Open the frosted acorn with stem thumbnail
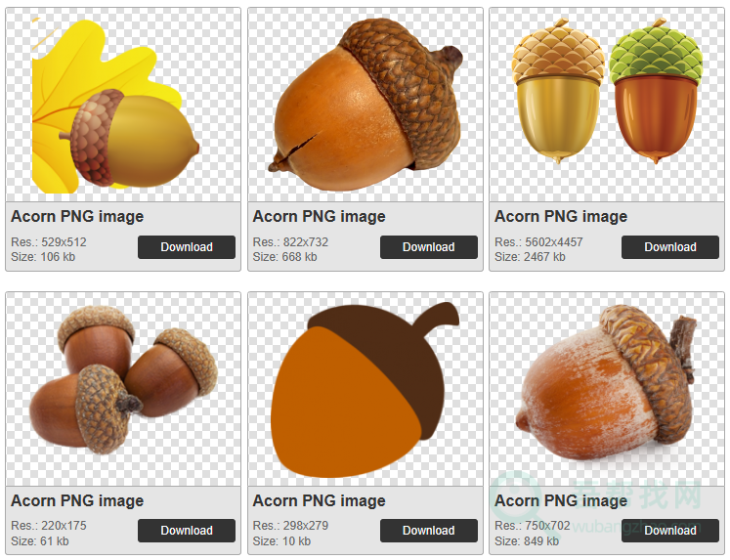 (606, 389)
